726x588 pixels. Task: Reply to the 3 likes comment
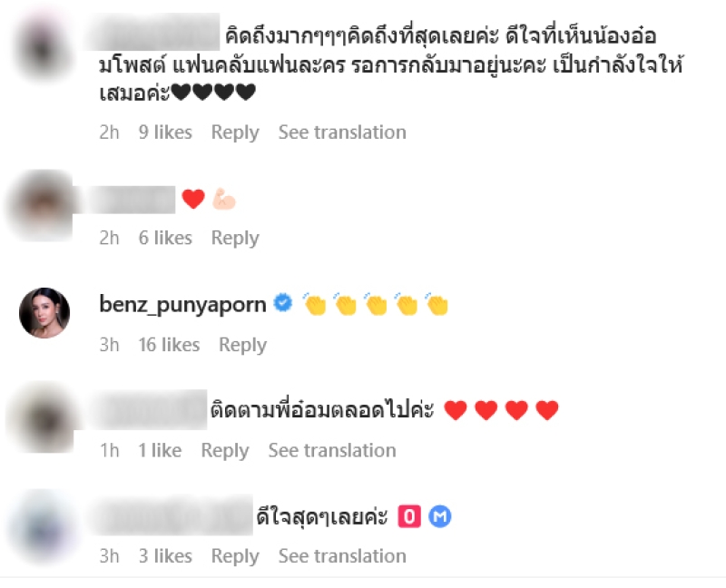coord(235,556)
